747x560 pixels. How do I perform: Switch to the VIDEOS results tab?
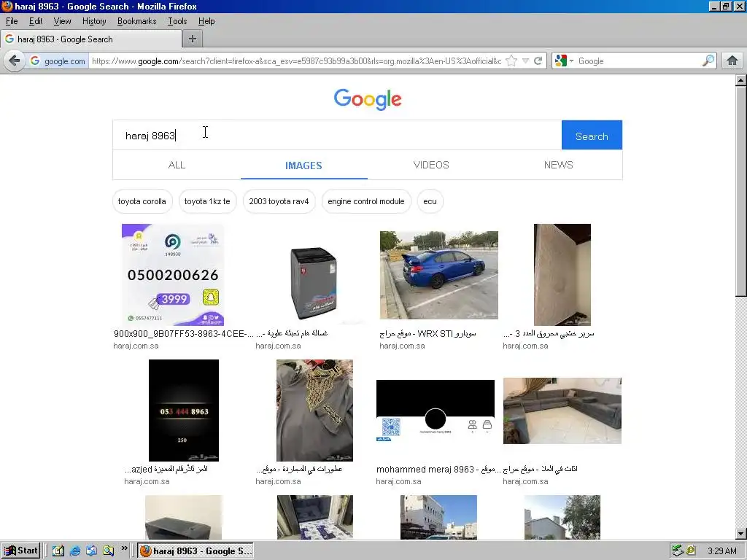431,165
